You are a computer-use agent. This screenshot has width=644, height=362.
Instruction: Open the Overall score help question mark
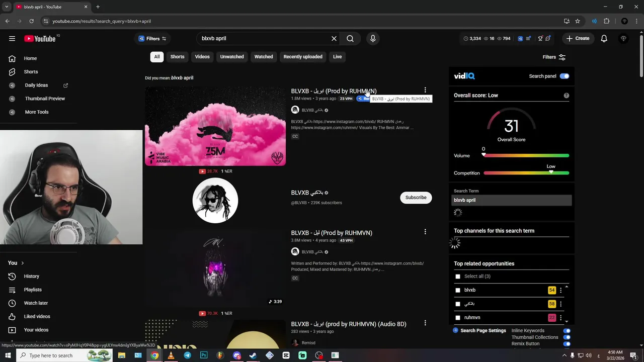click(567, 96)
